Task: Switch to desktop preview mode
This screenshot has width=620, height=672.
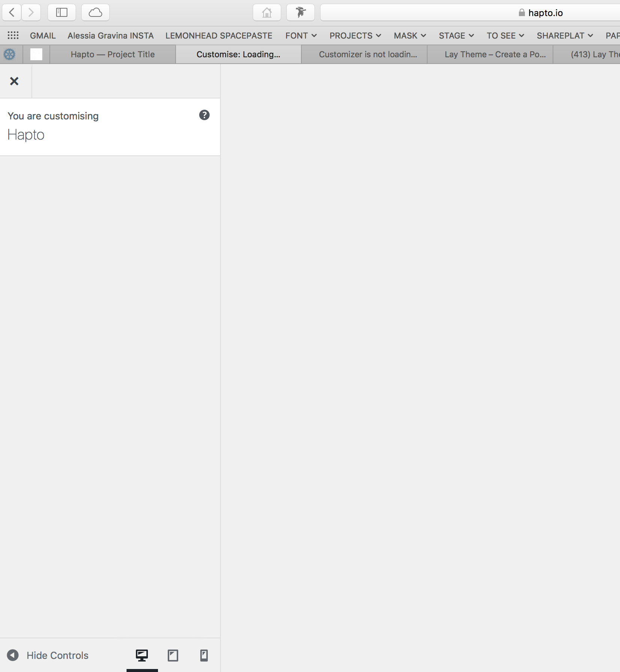Action: pos(142,655)
